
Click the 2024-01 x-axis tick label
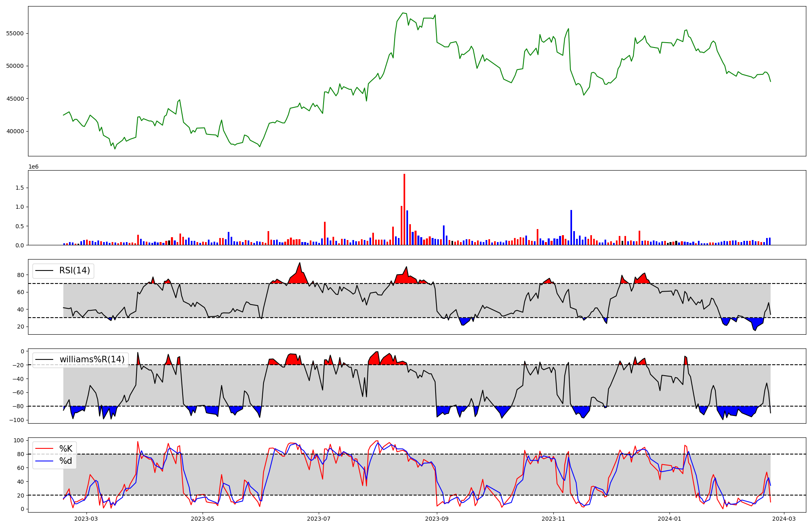[669, 519]
